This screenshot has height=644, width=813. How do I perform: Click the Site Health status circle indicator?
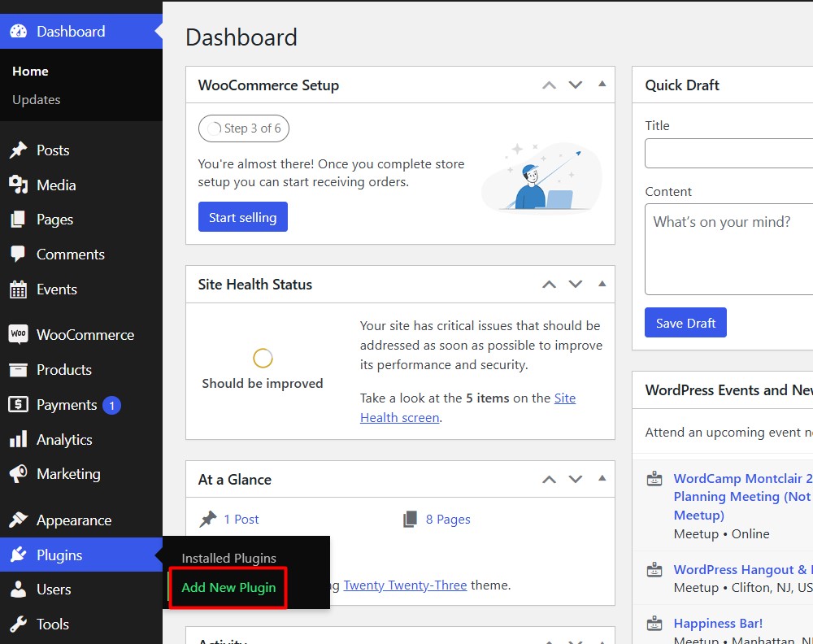tap(263, 358)
